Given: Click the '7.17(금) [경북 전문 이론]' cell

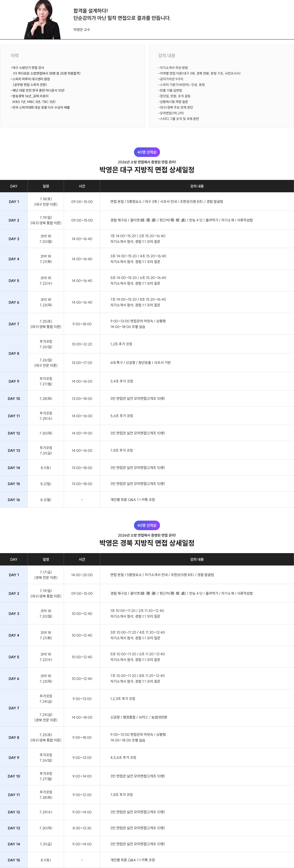Looking at the screenshot, I should click(46, 575).
